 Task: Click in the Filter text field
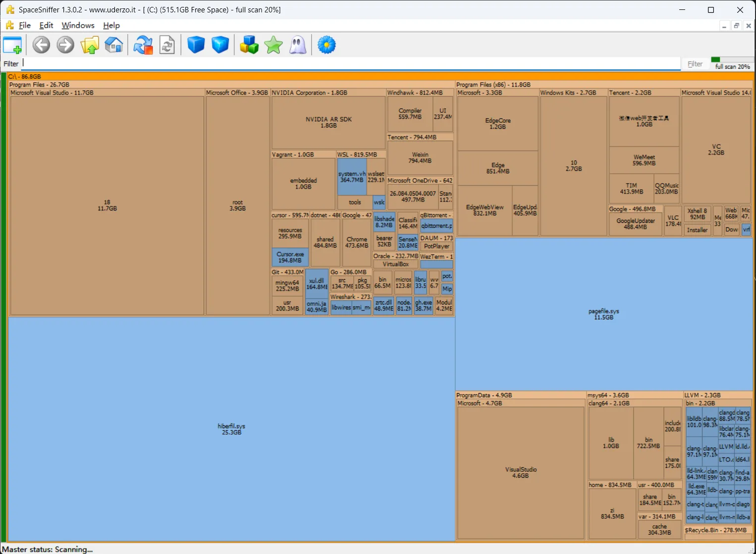(351, 63)
